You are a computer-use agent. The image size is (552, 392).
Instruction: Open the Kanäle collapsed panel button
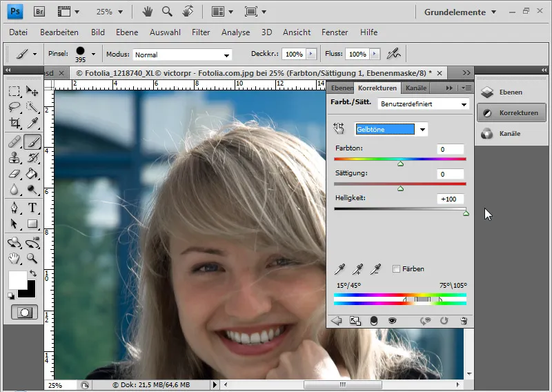(x=511, y=133)
